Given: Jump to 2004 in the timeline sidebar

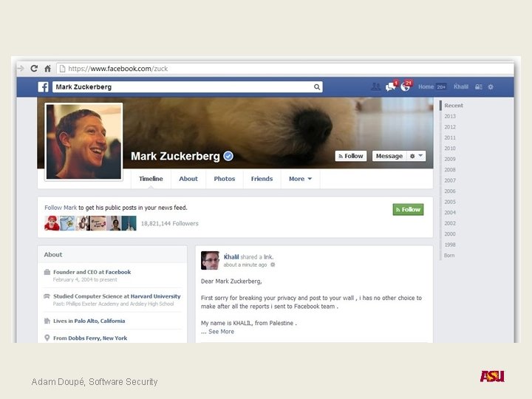Looking at the screenshot, I should [x=450, y=212].
